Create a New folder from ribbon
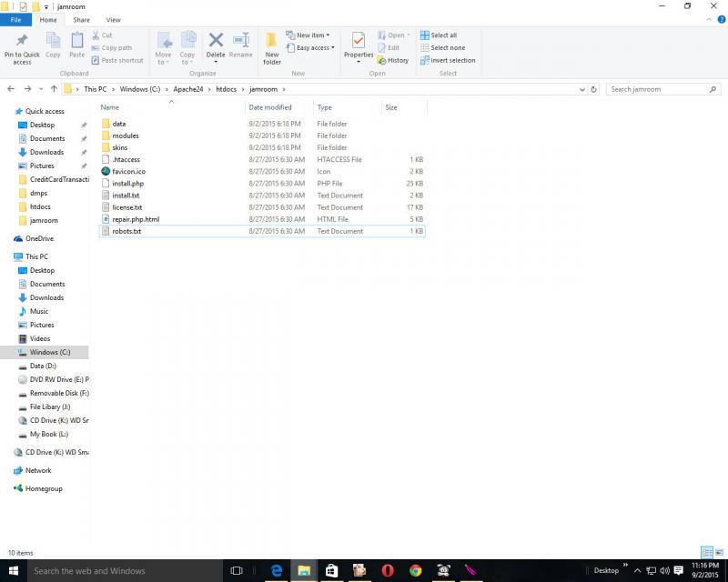 click(x=272, y=47)
